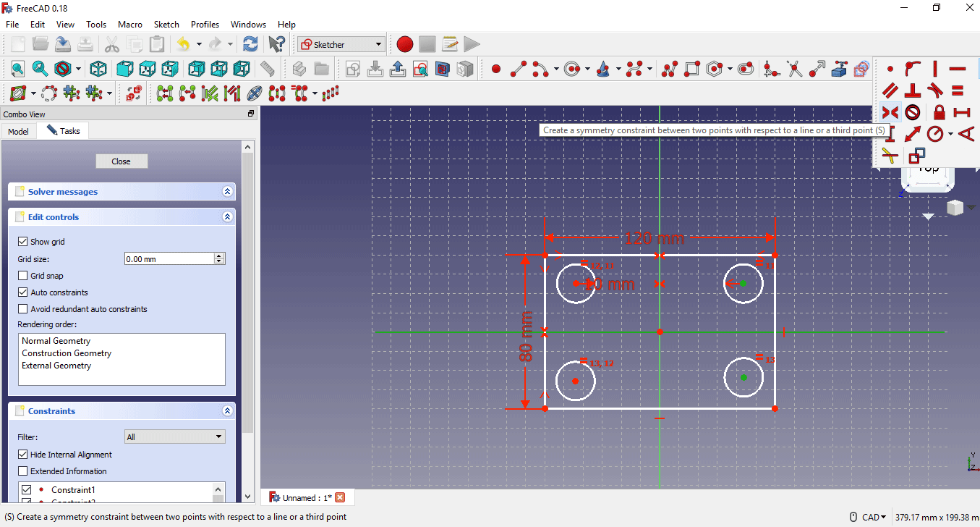Choose the polyline sketch tool
980x527 pixels.
[x=670, y=69]
